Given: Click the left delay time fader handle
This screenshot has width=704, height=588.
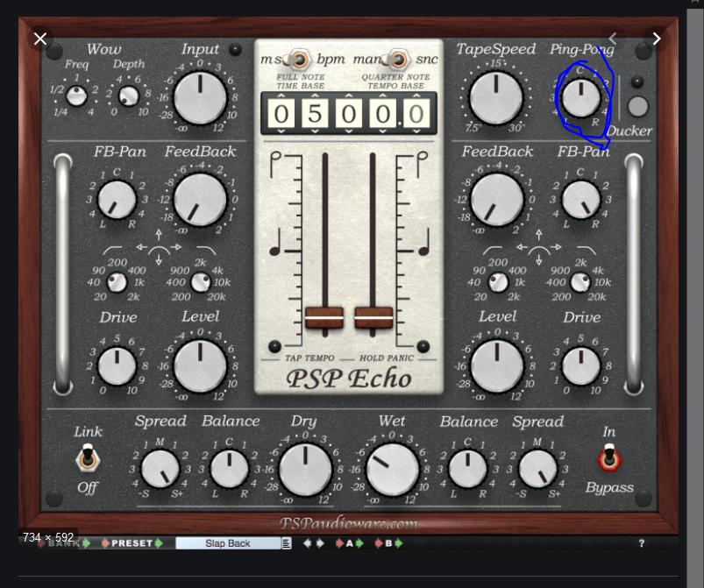Looking at the screenshot, I should 324,317.
